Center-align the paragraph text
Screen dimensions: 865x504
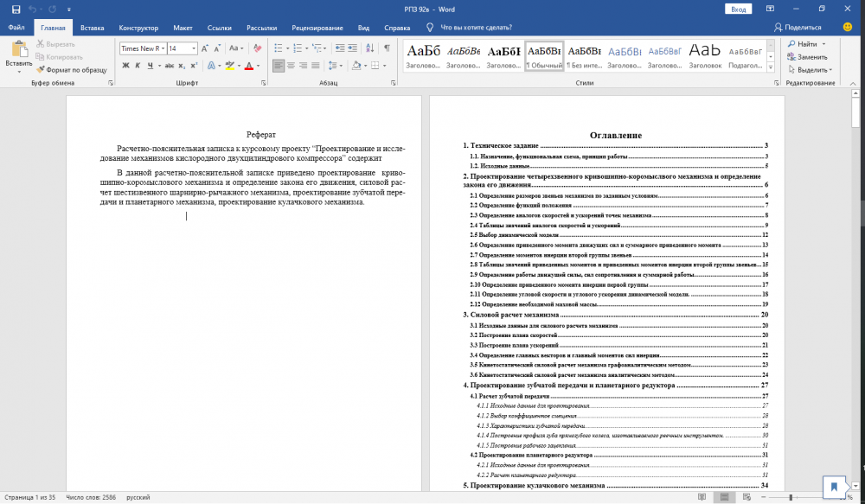click(x=292, y=66)
